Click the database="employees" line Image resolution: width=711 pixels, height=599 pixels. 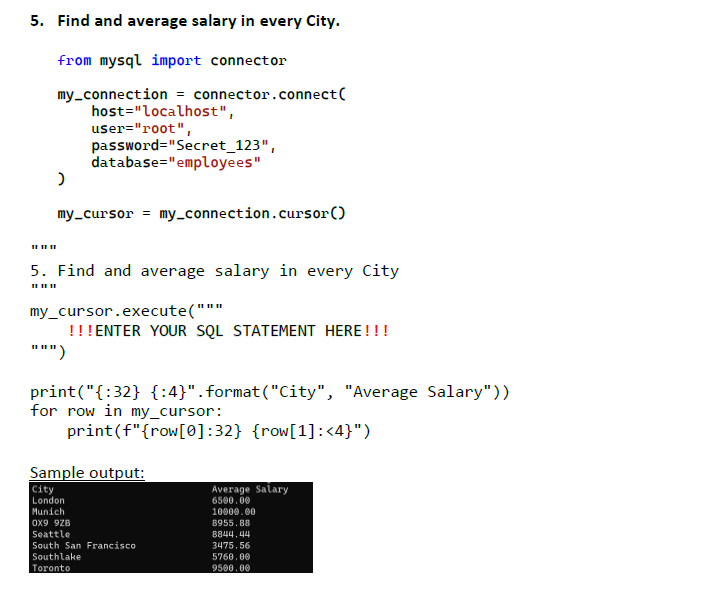176,162
